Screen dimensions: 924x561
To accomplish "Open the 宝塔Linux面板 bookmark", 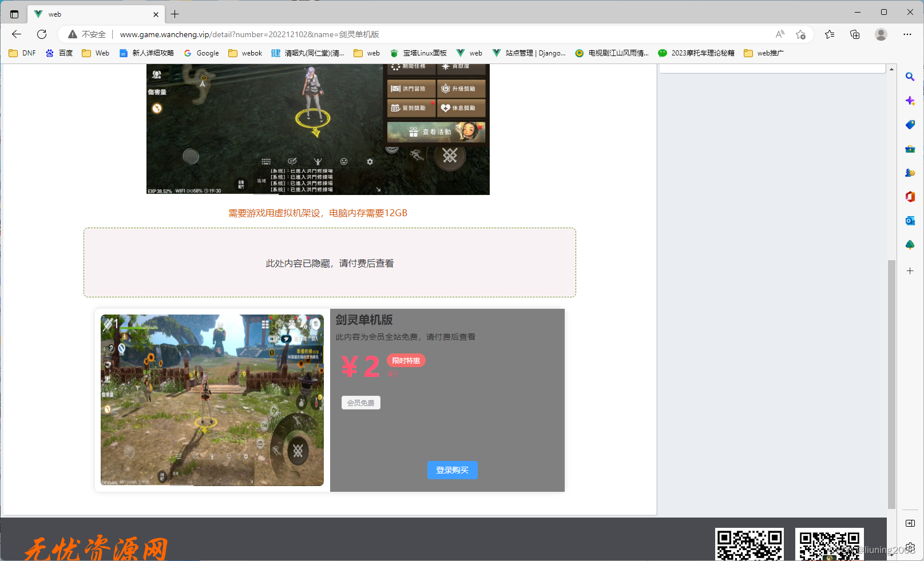I will pyautogui.click(x=418, y=53).
